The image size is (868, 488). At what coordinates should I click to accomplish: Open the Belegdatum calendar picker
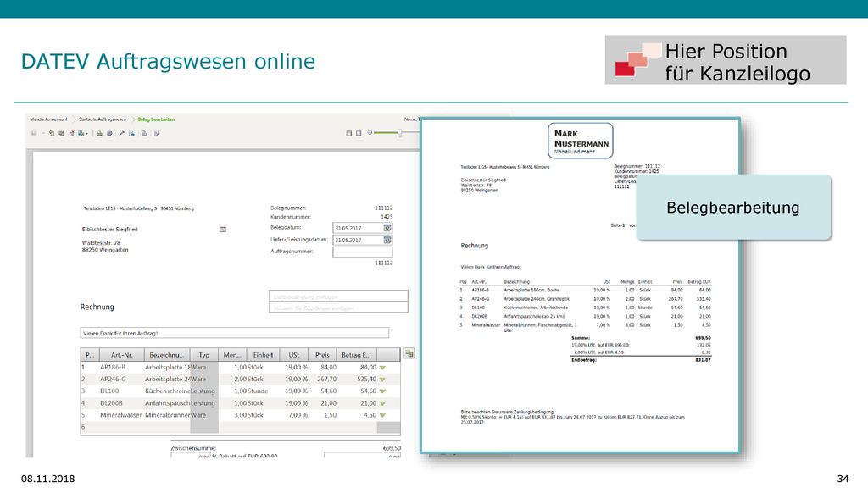pyautogui.click(x=387, y=228)
